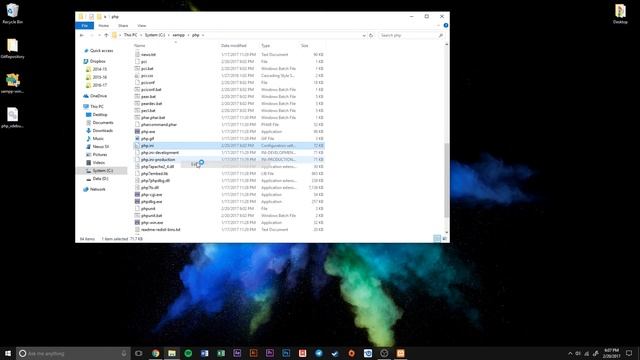Open Microsoft Word from the taskbar
The width and height of the screenshot is (640, 360).
(x=204, y=353)
